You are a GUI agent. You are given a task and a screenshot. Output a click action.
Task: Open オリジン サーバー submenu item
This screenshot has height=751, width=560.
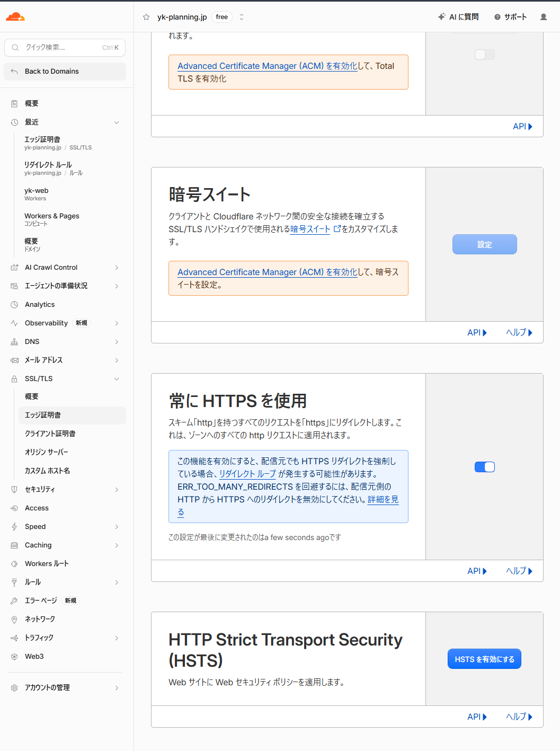point(72,452)
